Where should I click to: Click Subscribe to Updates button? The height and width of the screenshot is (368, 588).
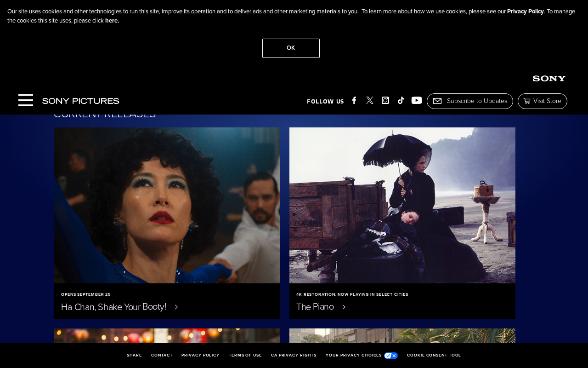point(470,101)
